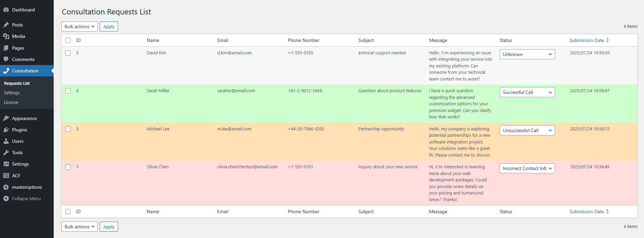Click Olivia Chen's email address

(247, 167)
